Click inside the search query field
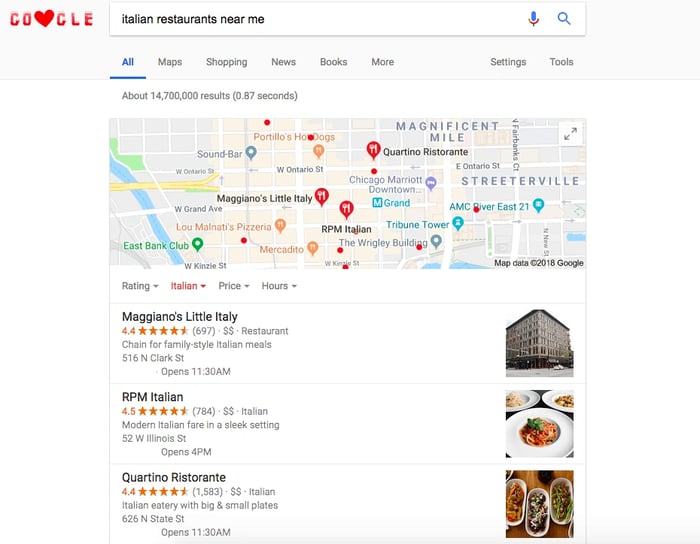 (x=321, y=19)
